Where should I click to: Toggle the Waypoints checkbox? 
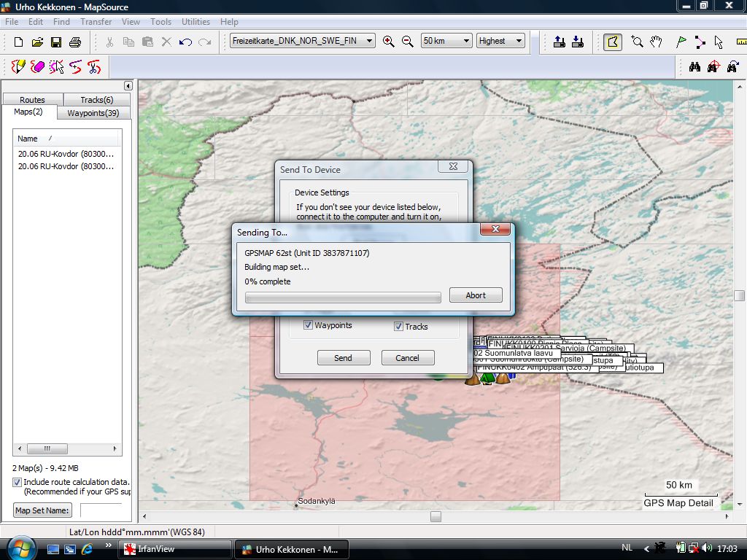point(308,325)
